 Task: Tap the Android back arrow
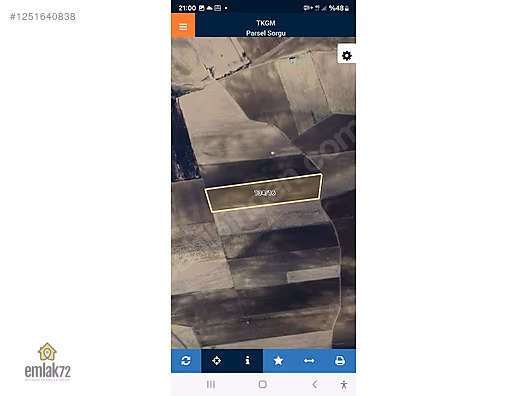(315, 384)
